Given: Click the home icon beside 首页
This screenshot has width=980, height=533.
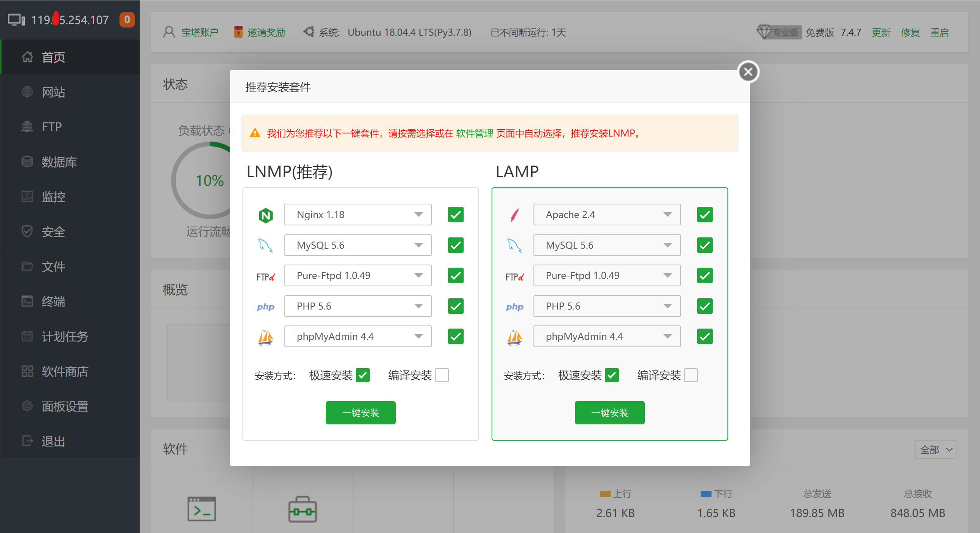Looking at the screenshot, I should click(27, 57).
